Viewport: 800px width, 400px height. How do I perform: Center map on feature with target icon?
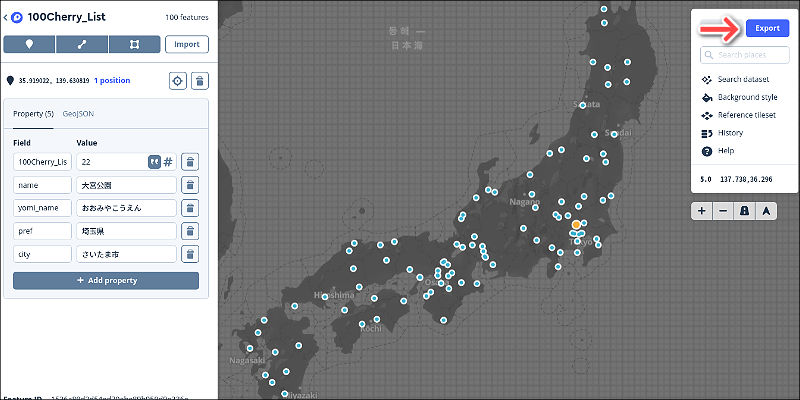(178, 81)
